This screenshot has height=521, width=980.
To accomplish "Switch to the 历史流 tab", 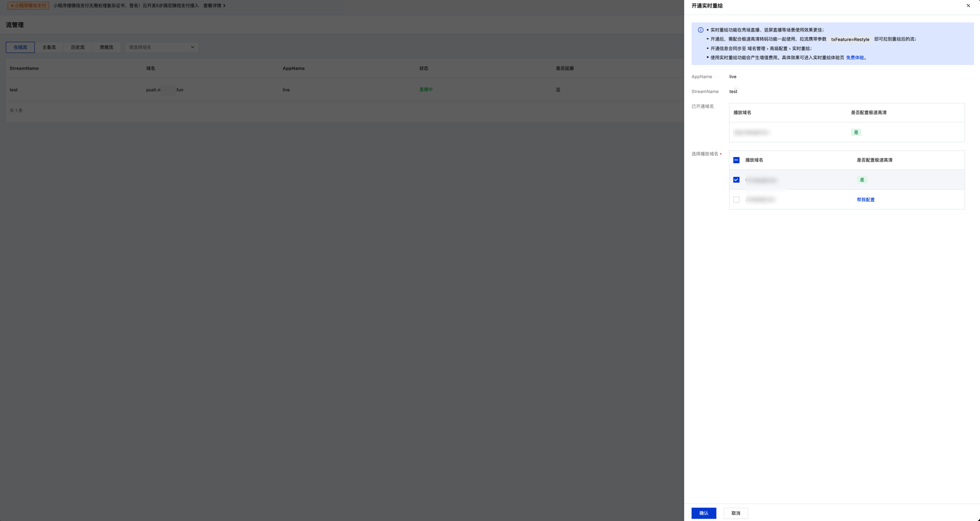I will click(78, 48).
